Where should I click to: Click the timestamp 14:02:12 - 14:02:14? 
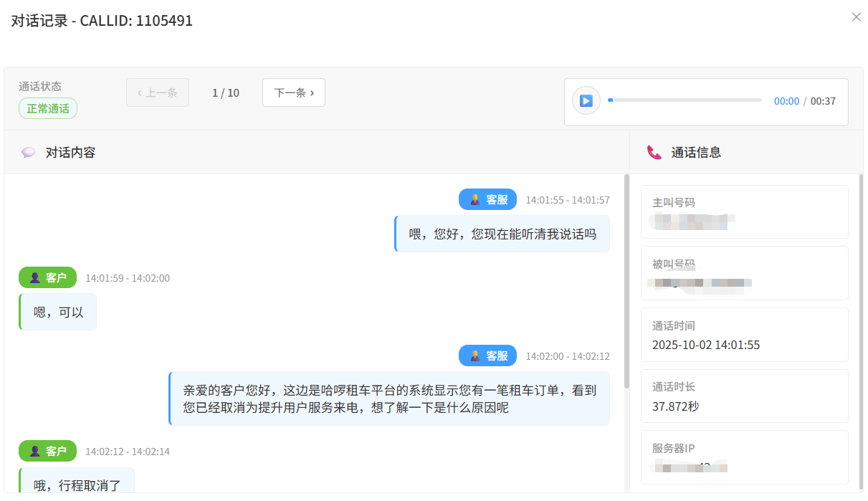128,452
